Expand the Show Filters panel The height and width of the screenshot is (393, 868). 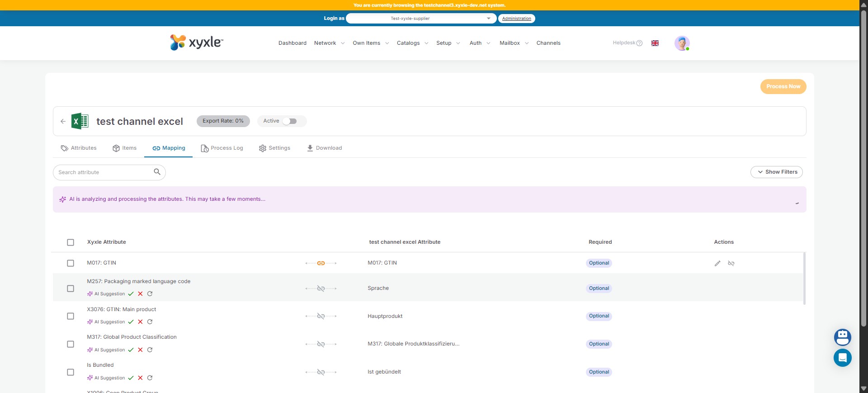(x=776, y=172)
